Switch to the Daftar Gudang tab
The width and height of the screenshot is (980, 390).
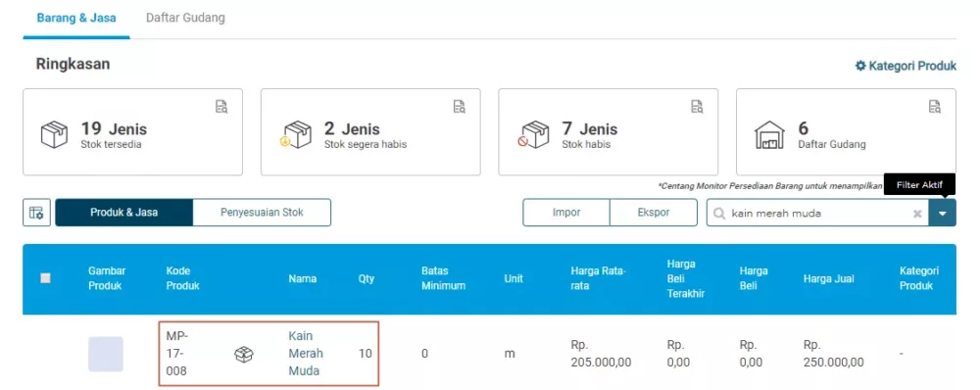click(x=185, y=18)
